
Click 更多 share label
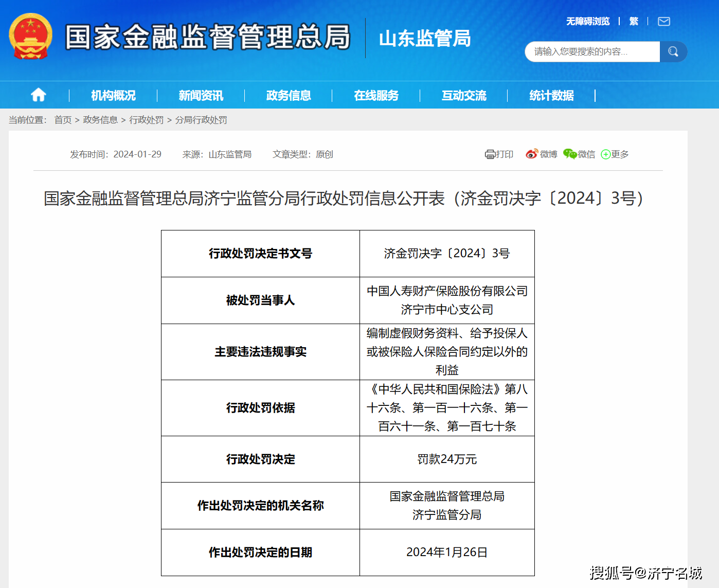[x=620, y=154]
